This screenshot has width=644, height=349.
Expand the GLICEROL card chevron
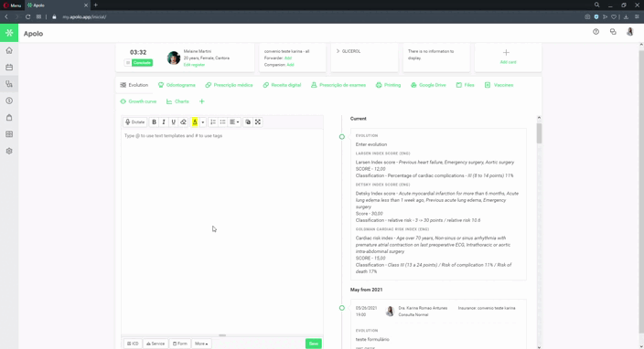point(338,51)
